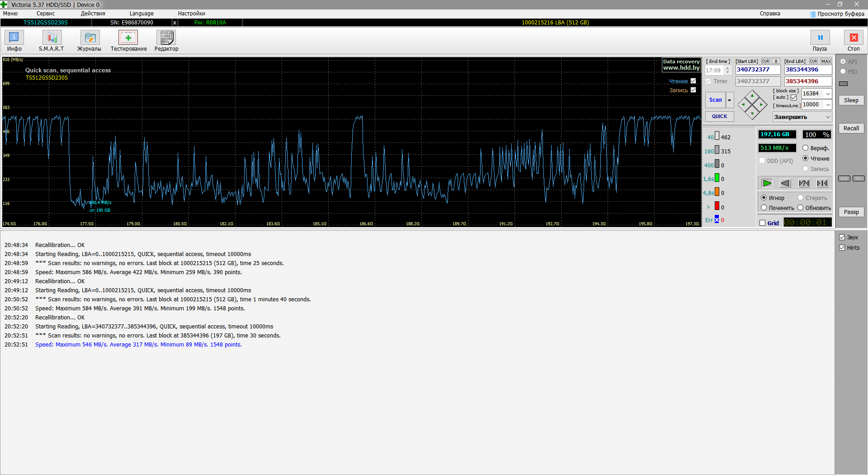The width and height of the screenshot is (868, 475).
Task: Click the QUICK scan button
Action: (x=719, y=116)
